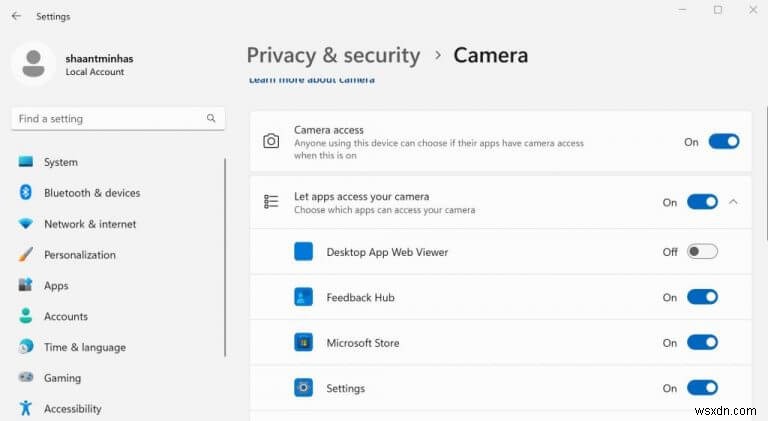Turn off the Camera access toggle
This screenshot has width=768, height=421.
723,142
